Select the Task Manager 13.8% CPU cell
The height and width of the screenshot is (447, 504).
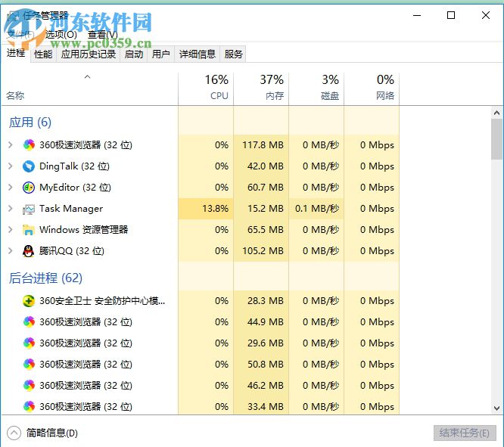pyautogui.click(x=206, y=209)
